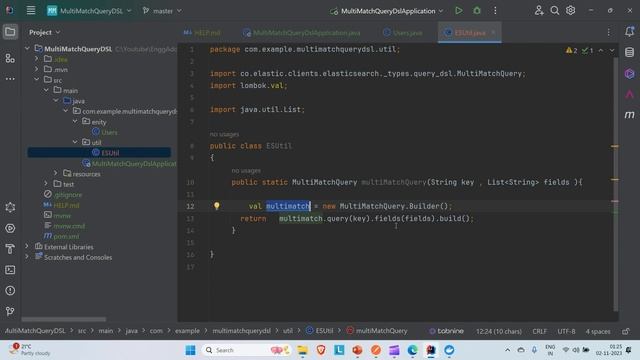
Task: Open MultiMatchQueryDSL project dropdown
Action: [89, 11]
